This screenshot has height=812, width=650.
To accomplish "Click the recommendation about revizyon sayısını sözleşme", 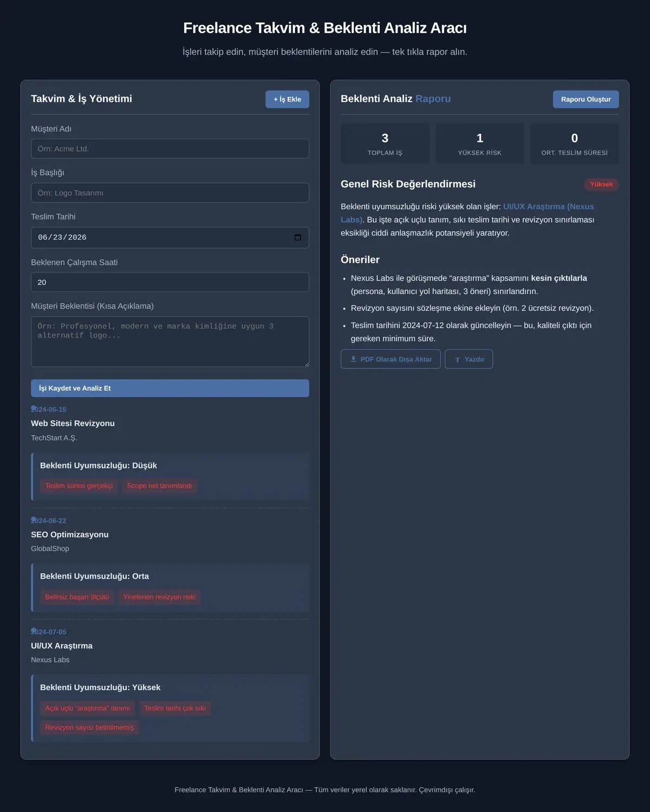I will pos(472,308).
